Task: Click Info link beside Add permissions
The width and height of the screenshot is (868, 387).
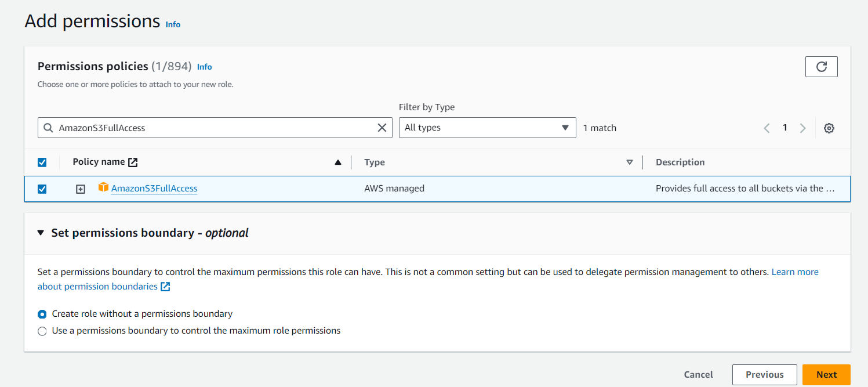Action: tap(173, 24)
